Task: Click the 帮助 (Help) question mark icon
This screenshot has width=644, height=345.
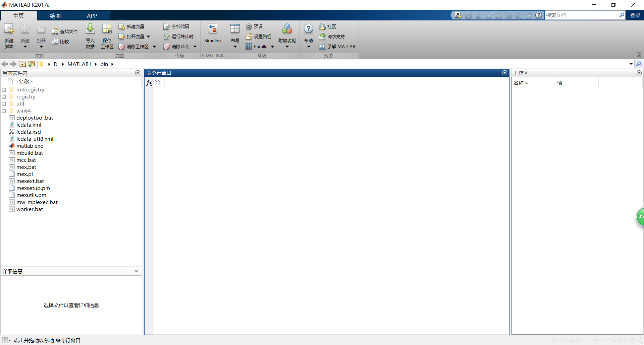Action: 309,29
